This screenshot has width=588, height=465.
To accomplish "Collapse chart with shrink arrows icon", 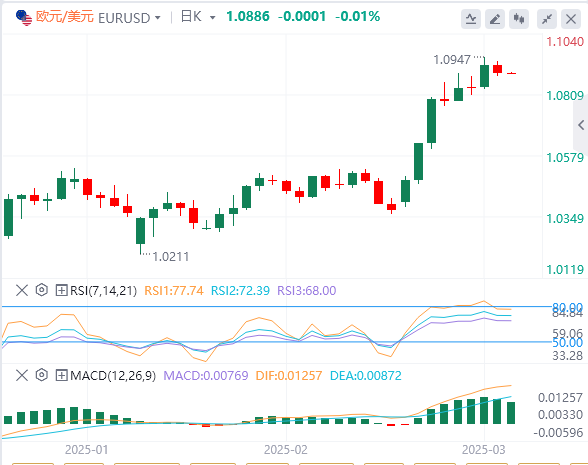I will coord(547,18).
